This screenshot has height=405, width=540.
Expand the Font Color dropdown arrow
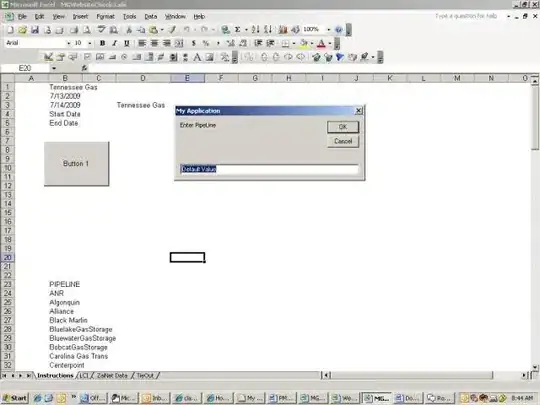pos(330,43)
